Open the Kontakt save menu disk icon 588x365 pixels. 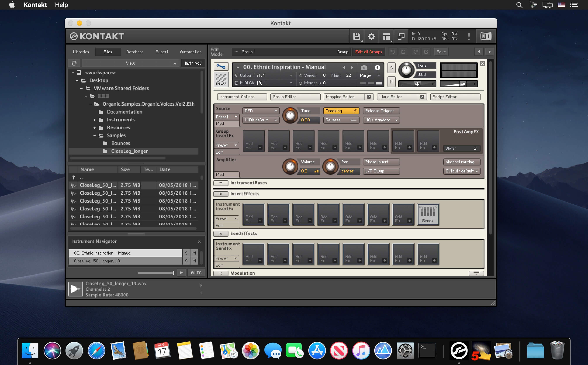tap(356, 36)
